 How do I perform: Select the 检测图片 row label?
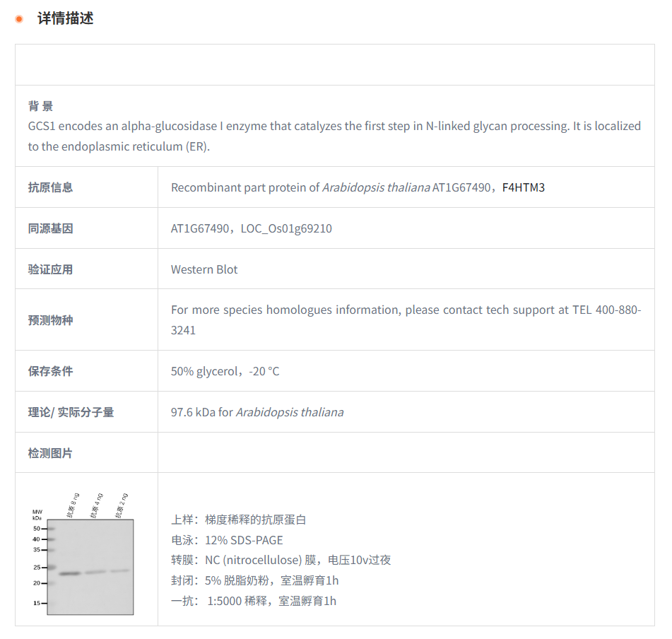pos(50,453)
